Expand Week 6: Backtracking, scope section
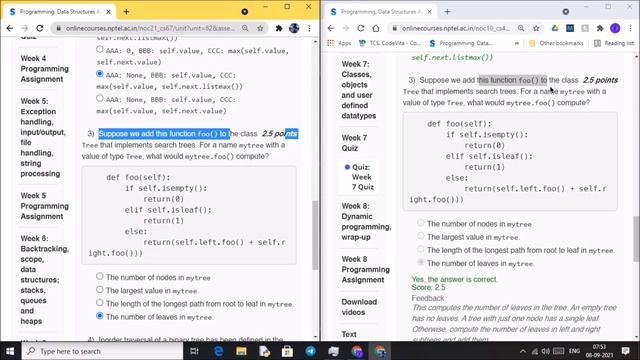 [x=44, y=280]
